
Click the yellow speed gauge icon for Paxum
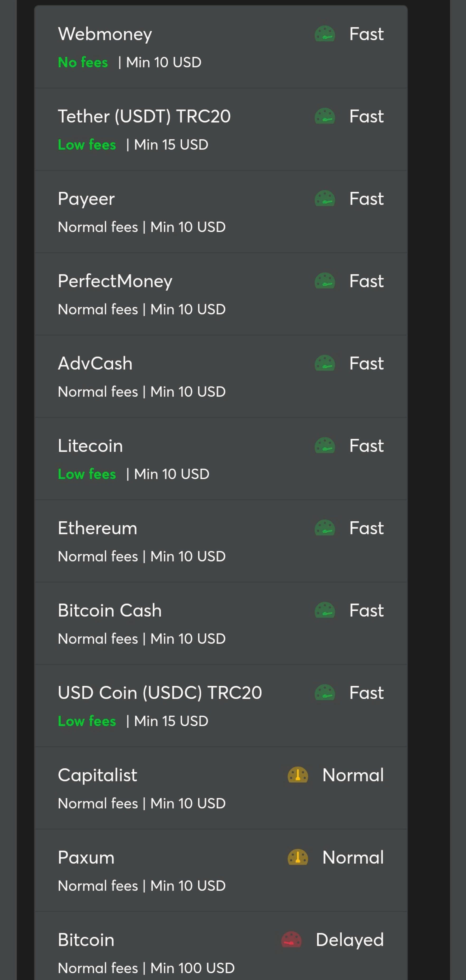(298, 858)
